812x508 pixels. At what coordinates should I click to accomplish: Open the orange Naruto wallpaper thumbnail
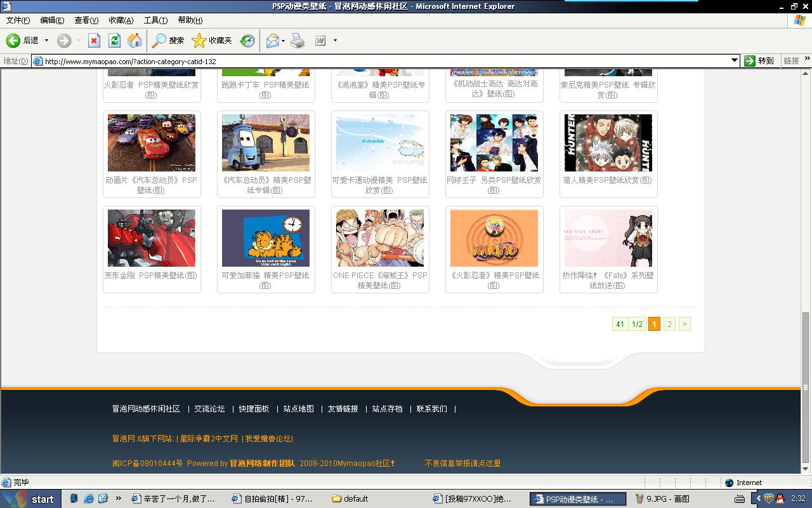(494, 238)
